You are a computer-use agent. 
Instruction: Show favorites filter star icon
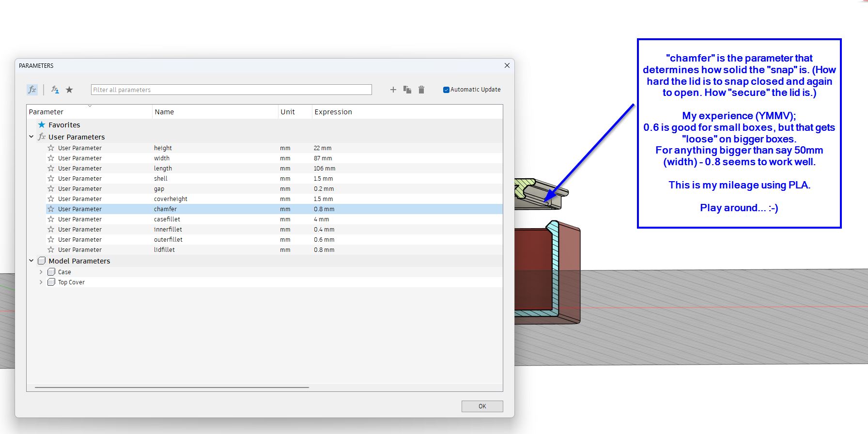tap(69, 90)
